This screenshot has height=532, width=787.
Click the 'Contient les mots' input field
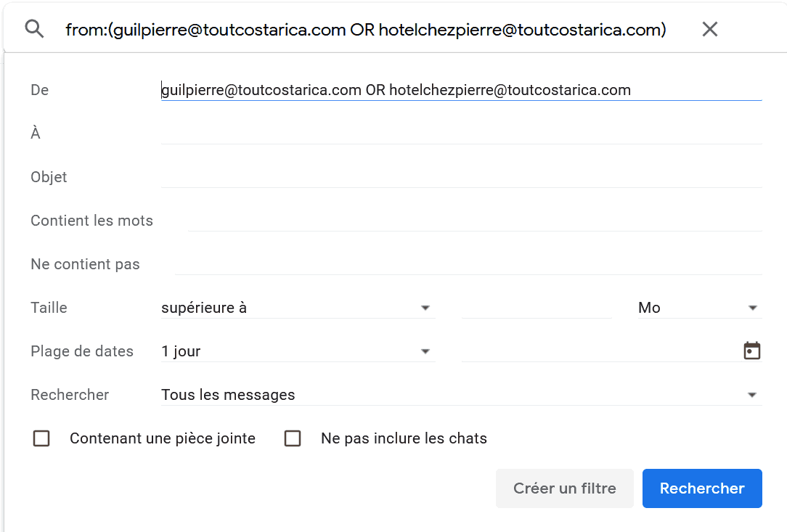[475, 221]
